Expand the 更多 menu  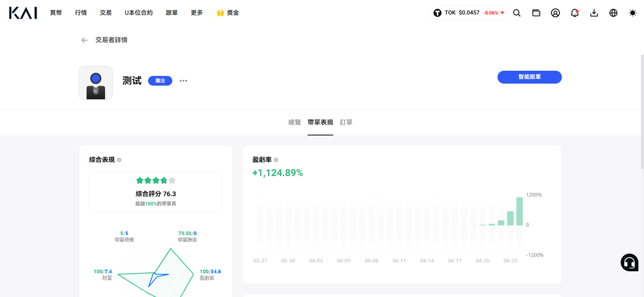197,13
